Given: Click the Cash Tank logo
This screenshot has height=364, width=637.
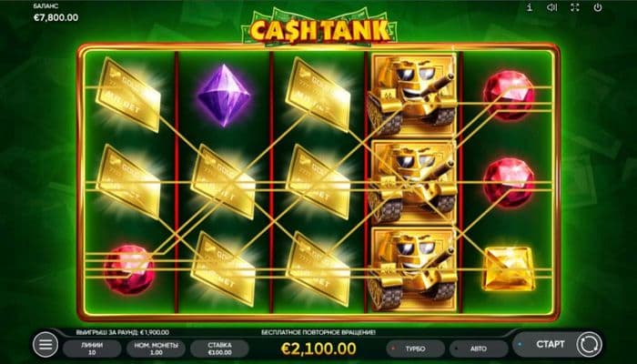Looking at the screenshot, I should pos(319,29).
